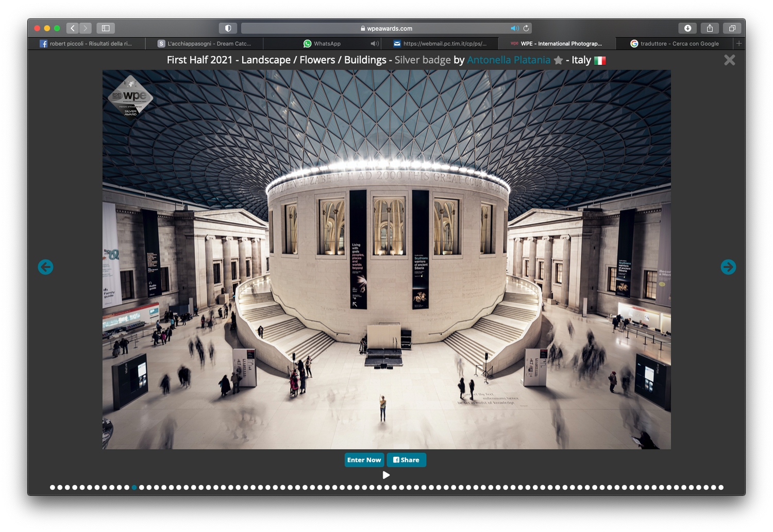Switch to the WhatsApp tab

point(322,44)
